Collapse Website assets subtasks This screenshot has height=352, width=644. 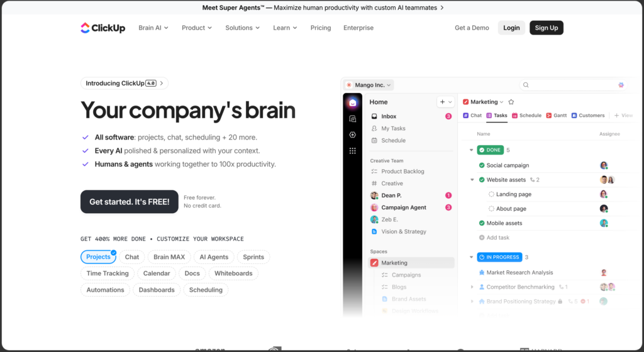472,180
